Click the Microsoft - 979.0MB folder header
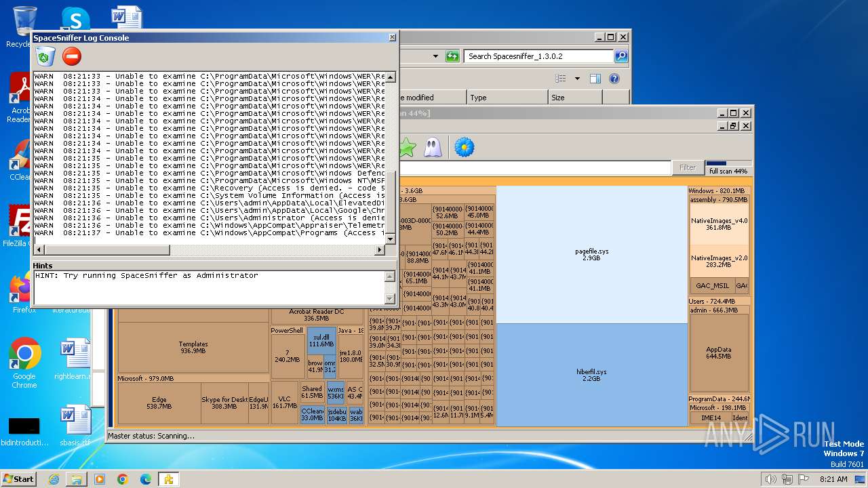 [193, 378]
